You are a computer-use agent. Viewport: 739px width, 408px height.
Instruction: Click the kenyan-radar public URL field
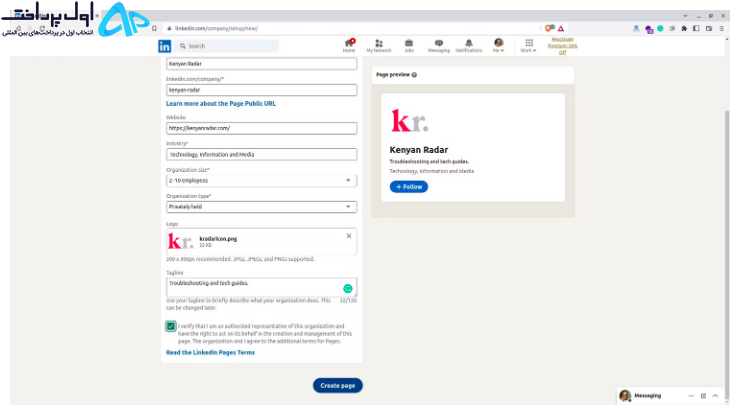tap(262, 90)
